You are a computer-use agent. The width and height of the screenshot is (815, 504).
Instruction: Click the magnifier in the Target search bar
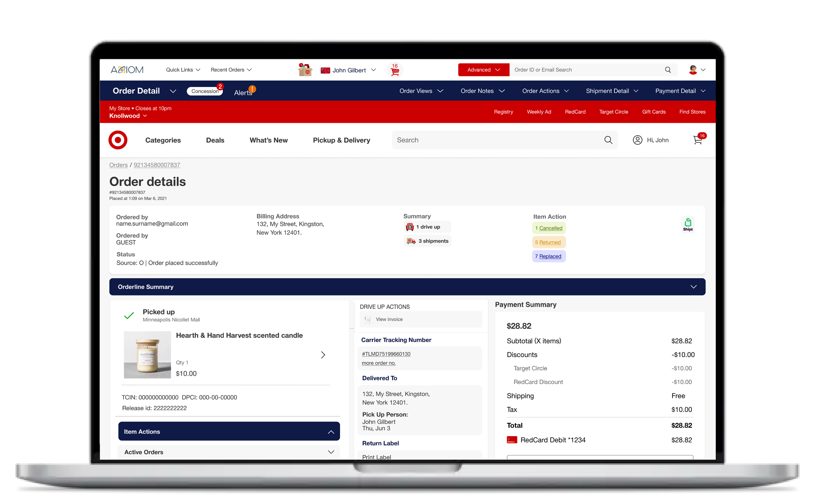608,140
